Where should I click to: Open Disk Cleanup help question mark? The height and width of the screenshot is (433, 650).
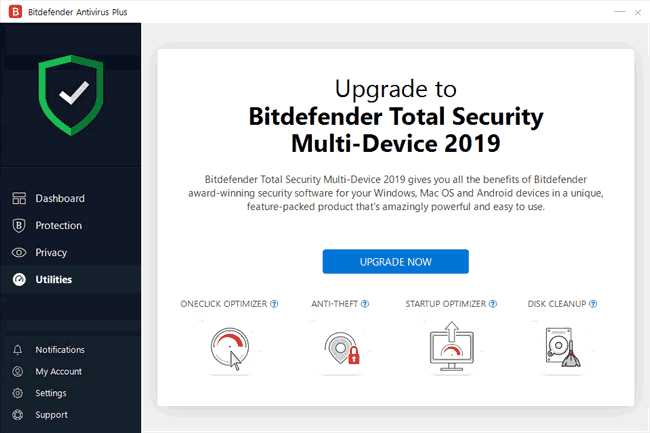[x=593, y=304]
